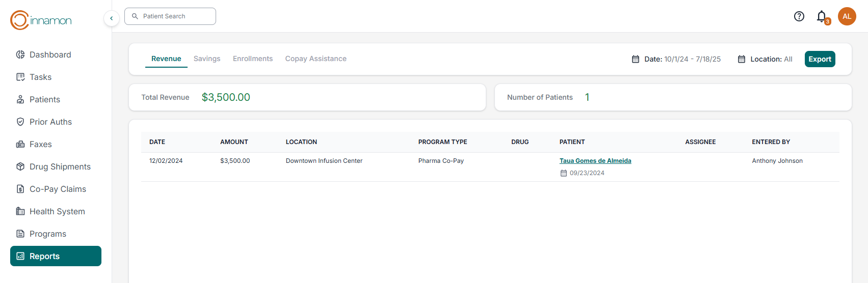Collapse the sidebar with chevron button

click(x=112, y=18)
